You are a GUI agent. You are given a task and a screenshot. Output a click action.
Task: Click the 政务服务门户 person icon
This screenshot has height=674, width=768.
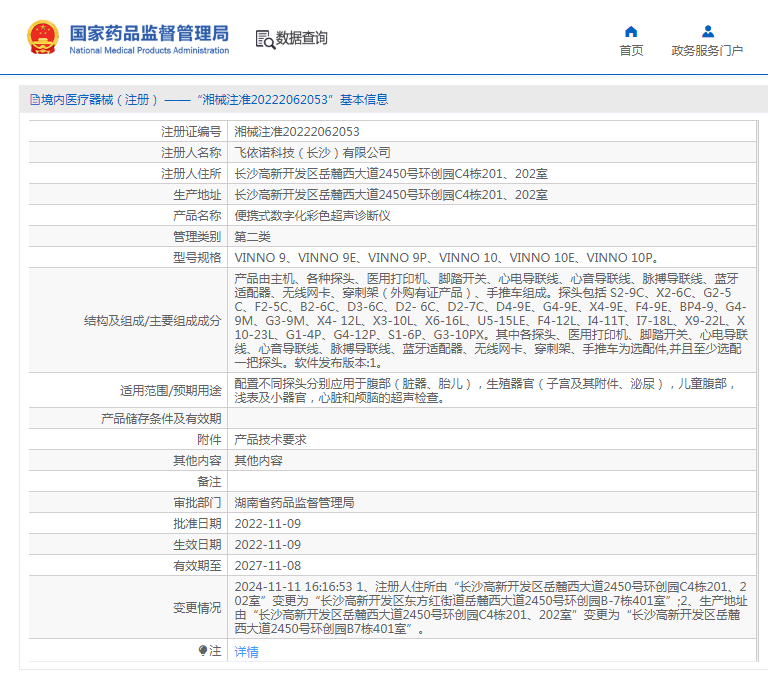click(x=708, y=31)
